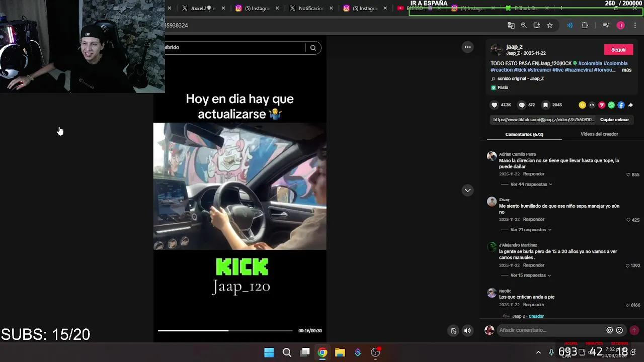Open the Chrome three-dot menu

point(635,25)
